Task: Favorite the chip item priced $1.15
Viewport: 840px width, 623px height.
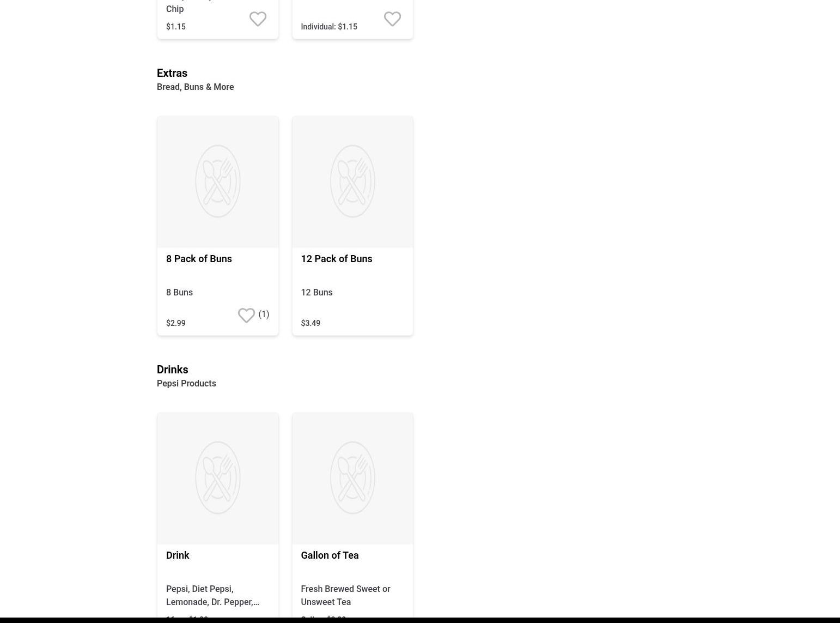Action: coord(258,19)
